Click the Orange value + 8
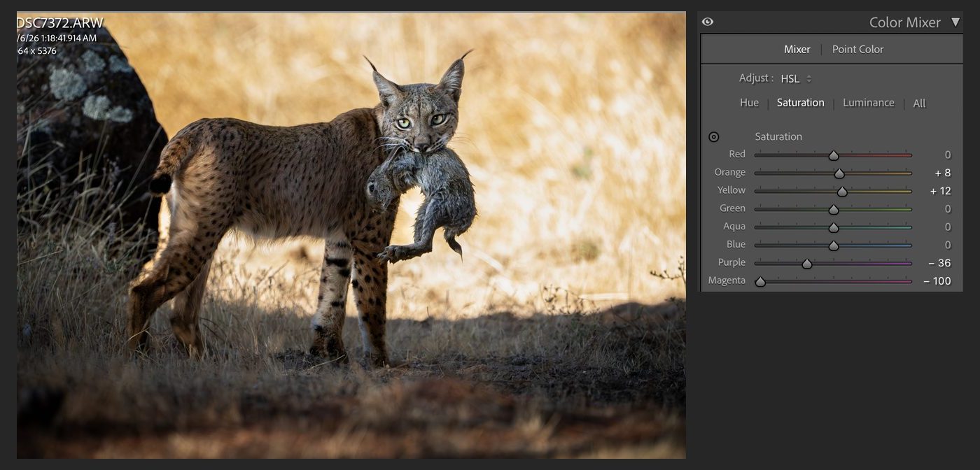Screen dimensions: 980x470 pyautogui.click(x=943, y=173)
